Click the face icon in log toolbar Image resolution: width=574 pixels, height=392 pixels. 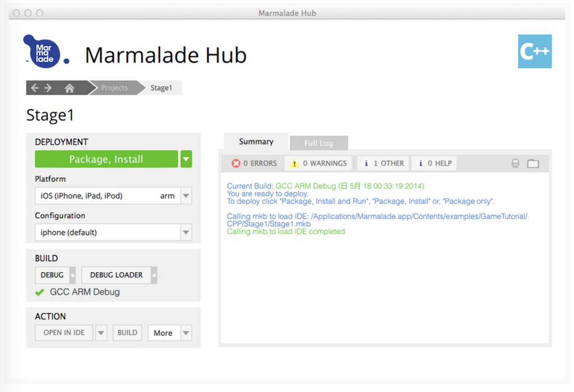coord(516,163)
